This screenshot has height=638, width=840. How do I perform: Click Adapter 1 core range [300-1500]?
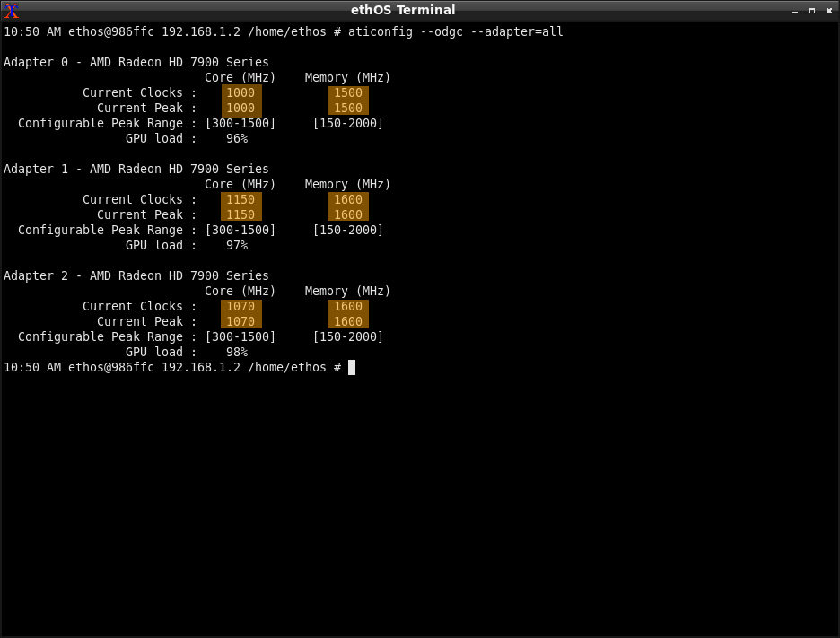tap(241, 230)
